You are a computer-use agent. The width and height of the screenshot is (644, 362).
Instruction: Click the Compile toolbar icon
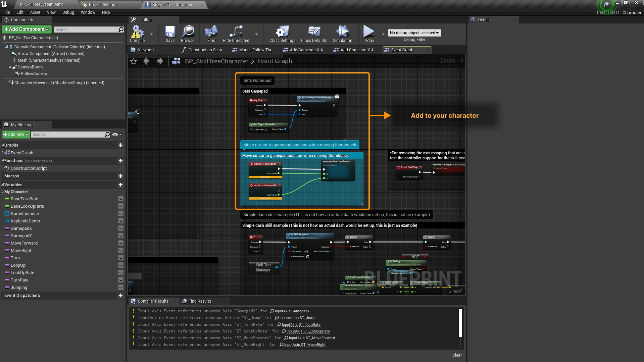click(x=137, y=34)
